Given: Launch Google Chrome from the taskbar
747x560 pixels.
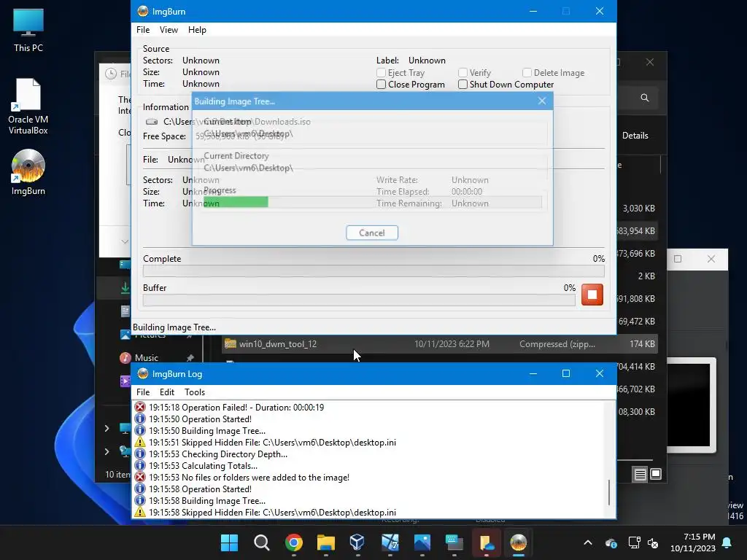Looking at the screenshot, I should click(294, 542).
